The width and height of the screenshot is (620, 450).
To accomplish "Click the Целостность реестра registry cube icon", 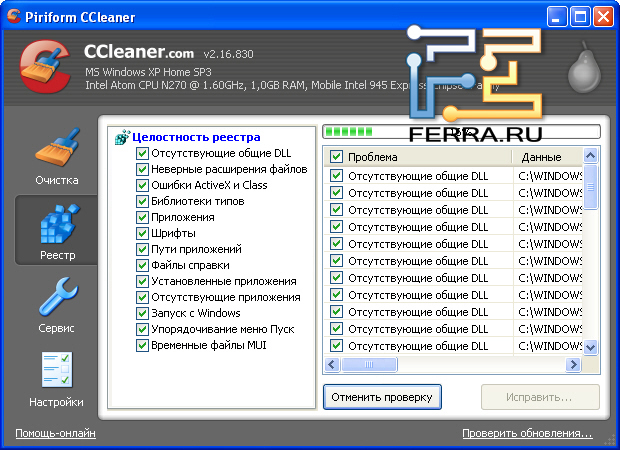I will tap(122, 137).
